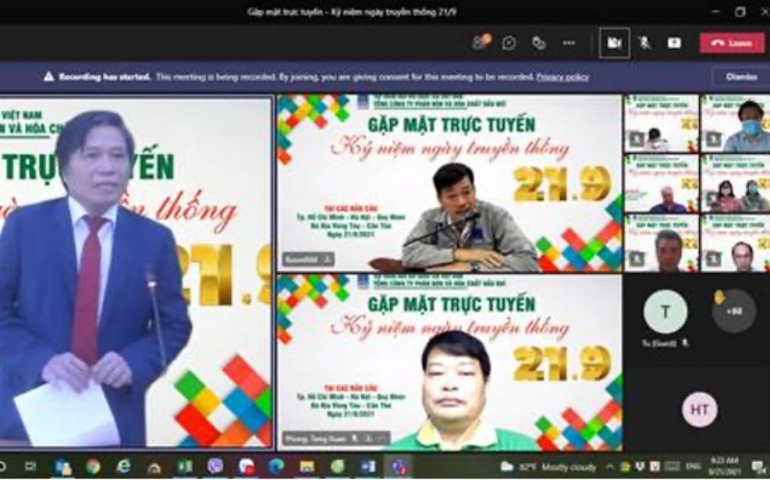The image size is (770, 480).
Task: Expand hidden system tray icons chevron
Action: [610, 467]
